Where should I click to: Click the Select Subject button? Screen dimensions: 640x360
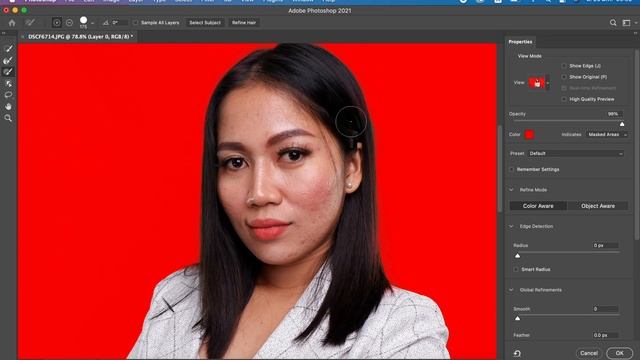205,23
